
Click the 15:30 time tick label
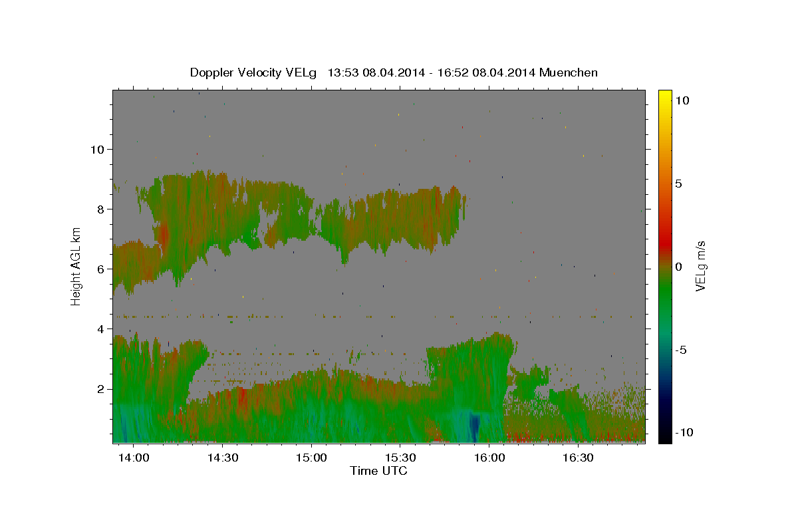(x=400, y=458)
